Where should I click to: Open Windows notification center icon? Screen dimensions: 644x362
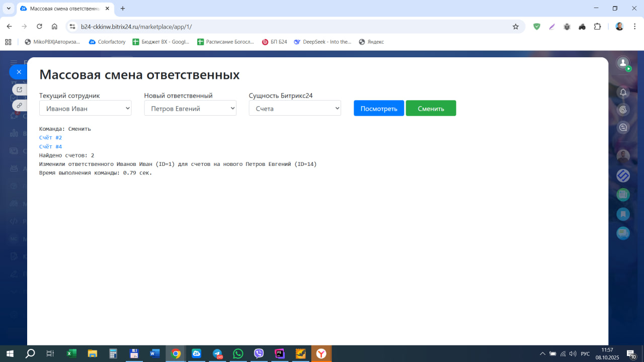(631, 353)
